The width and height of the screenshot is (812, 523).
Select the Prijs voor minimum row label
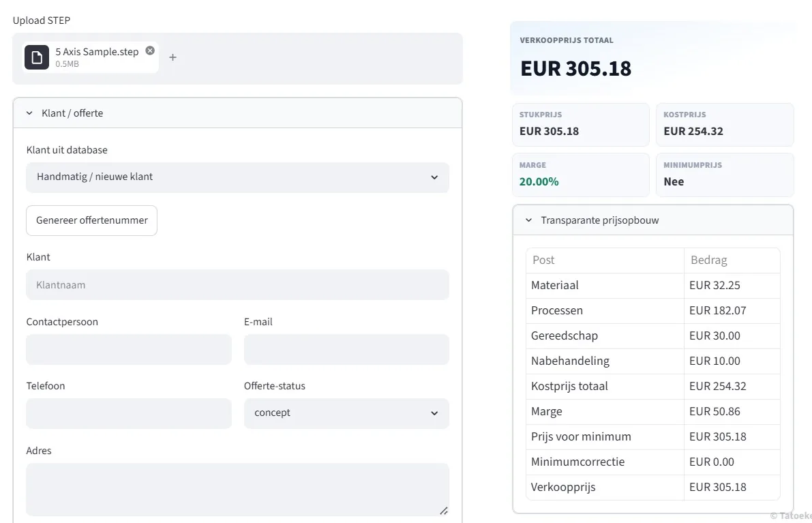pyautogui.click(x=580, y=436)
